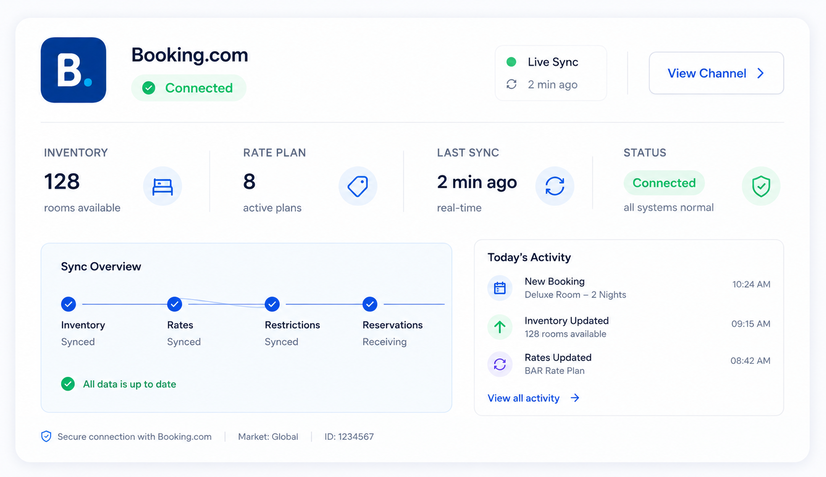This screenshot has width=826, height=477.
Task: Click the refresh icon beside 2 min ago
Action: pos(511,84)
